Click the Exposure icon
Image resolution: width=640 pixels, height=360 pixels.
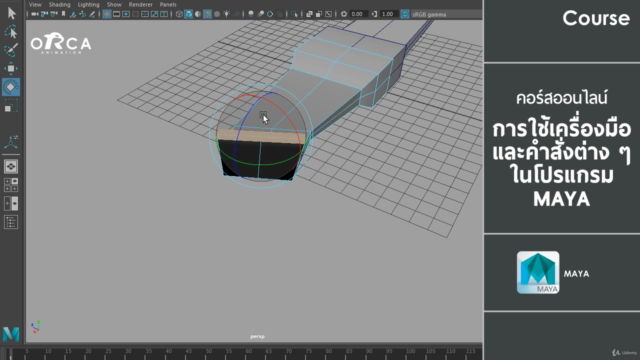click(x=344, y=14)
